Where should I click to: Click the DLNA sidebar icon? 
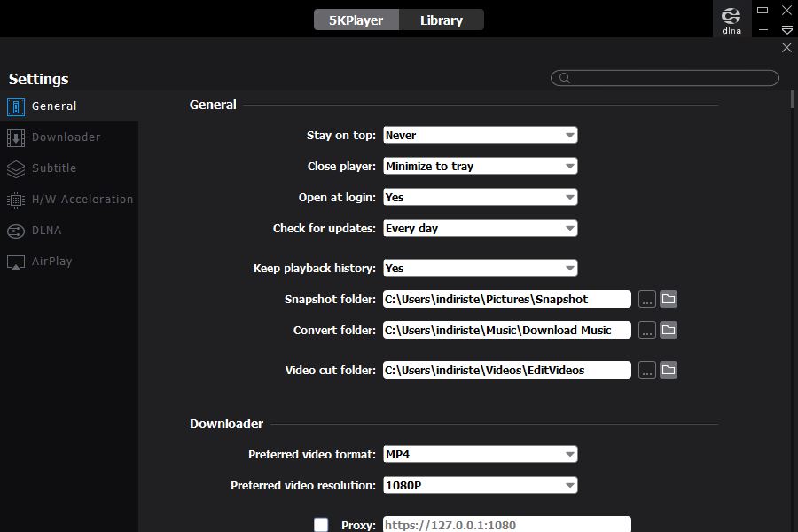(x=16, y=231)
